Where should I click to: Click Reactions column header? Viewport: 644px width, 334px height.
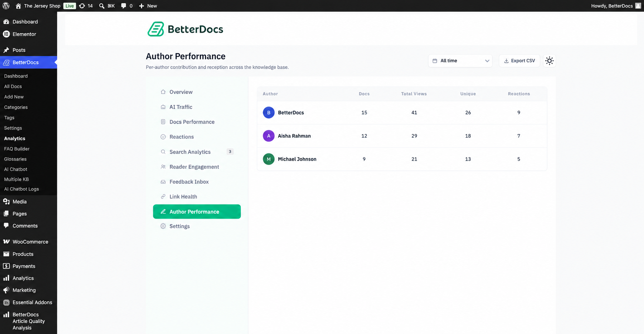tap(519, 94)
